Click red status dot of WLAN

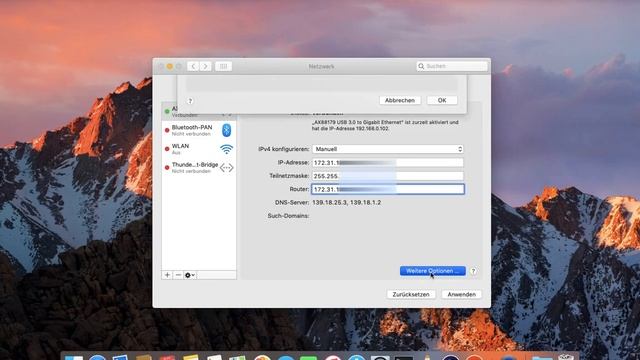coord(167,149)
